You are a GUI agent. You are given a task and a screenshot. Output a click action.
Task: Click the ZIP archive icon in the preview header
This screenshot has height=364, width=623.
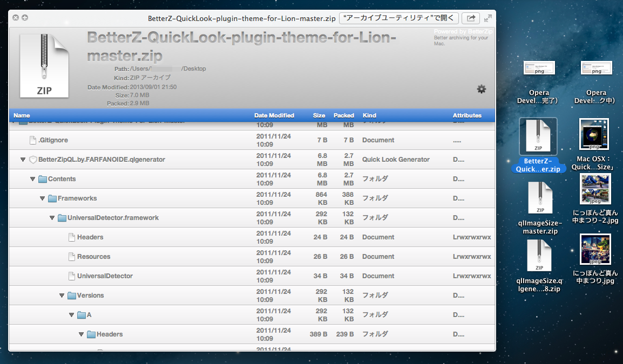(x=44, y=65)
